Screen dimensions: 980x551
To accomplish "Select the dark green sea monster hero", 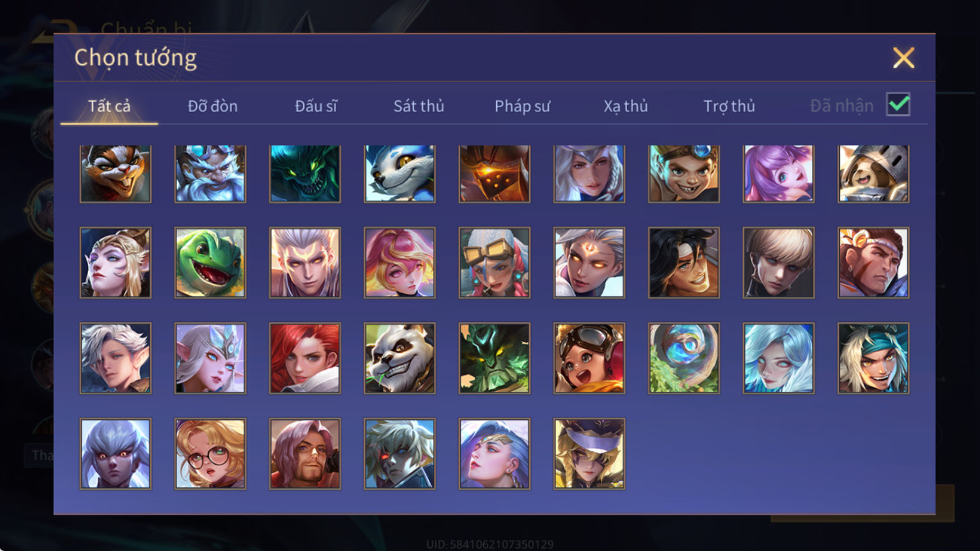I will click(x=305, y=174).
